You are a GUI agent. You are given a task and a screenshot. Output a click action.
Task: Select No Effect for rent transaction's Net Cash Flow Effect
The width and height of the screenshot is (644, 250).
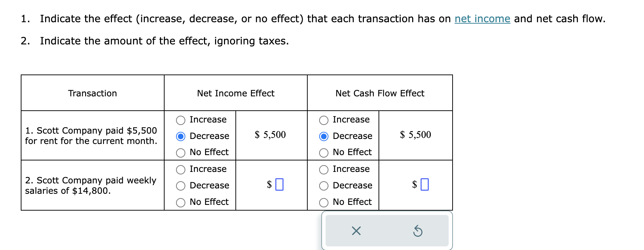[323, 152]
